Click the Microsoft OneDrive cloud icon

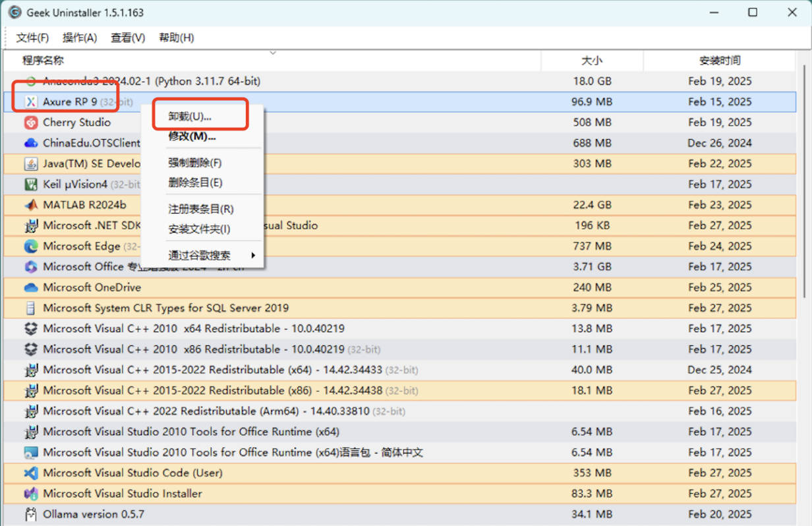31,287
